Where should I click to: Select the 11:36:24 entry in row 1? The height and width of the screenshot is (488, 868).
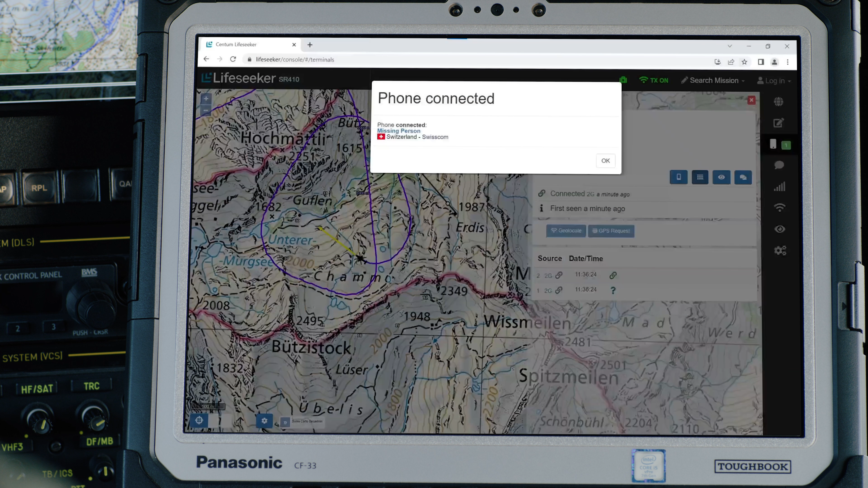coord(586,290)
